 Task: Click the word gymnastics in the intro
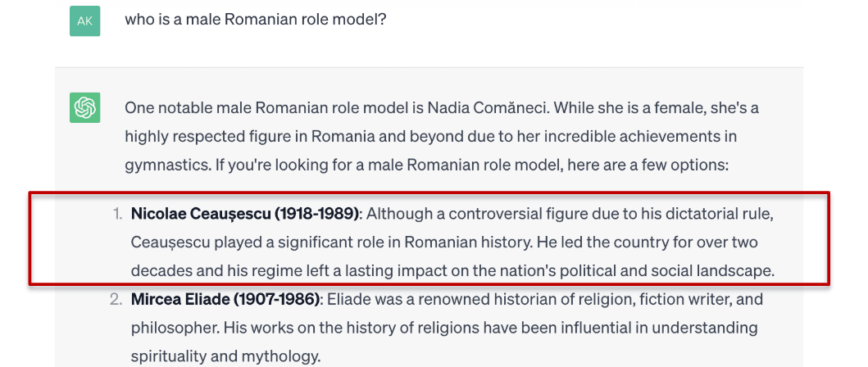(166, 164)
